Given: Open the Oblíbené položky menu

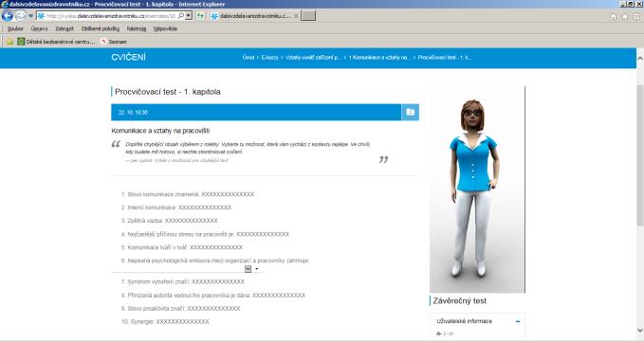Looking at the screenshot, I should pos(101,28).
